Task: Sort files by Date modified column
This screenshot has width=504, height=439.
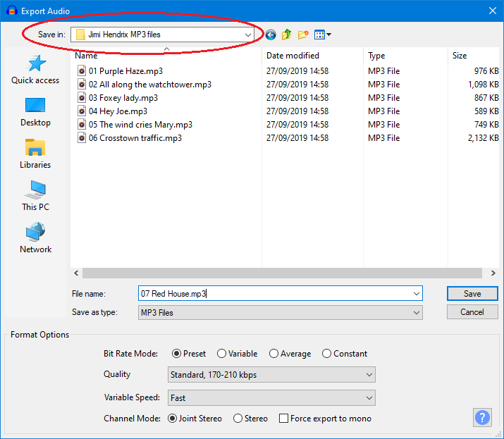Action: (293, 56)
